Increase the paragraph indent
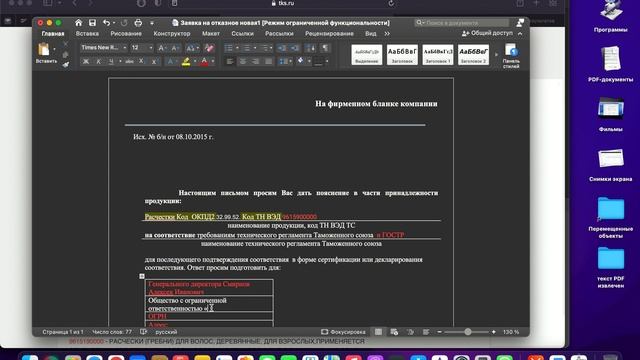 point(295,48)
